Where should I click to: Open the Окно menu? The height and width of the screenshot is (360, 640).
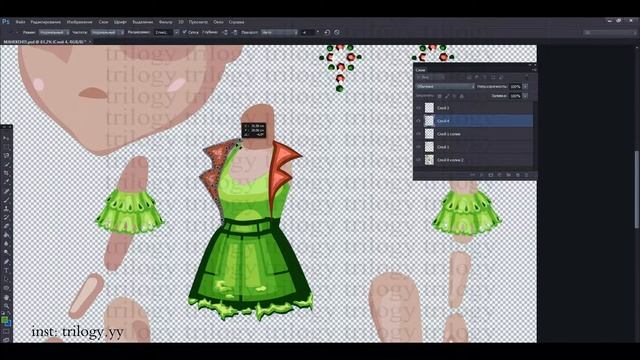tap(218, 22)
